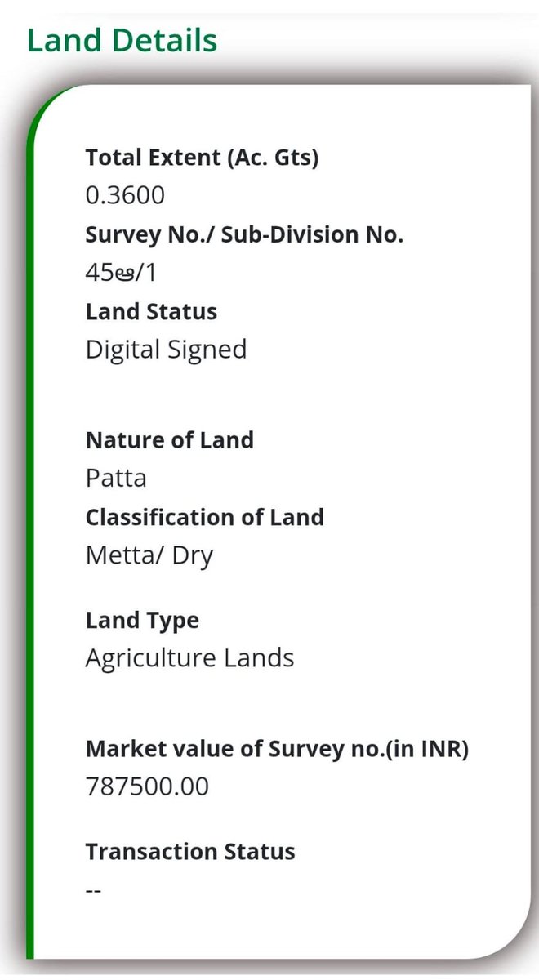This screenshot has height=980, width=539.
Task: Select the Nature of Land label
Action: click(170, 440)
